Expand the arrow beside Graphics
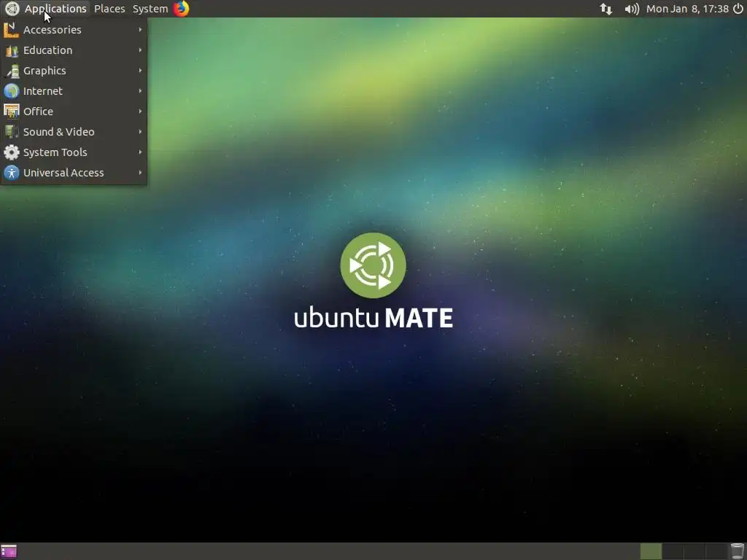Viewport: 747px width, 560px height. (x=140, y=71)
